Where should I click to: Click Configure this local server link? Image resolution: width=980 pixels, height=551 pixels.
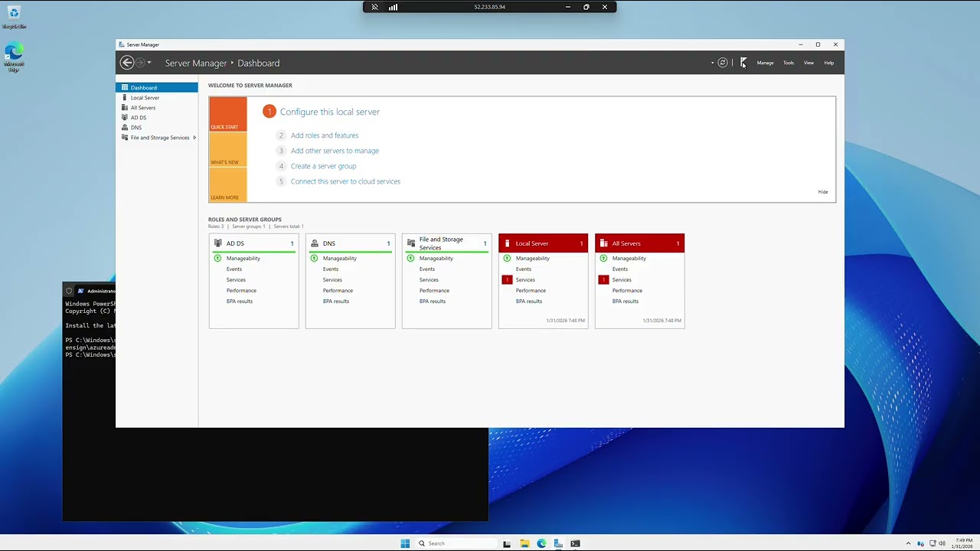pos(330,112)
